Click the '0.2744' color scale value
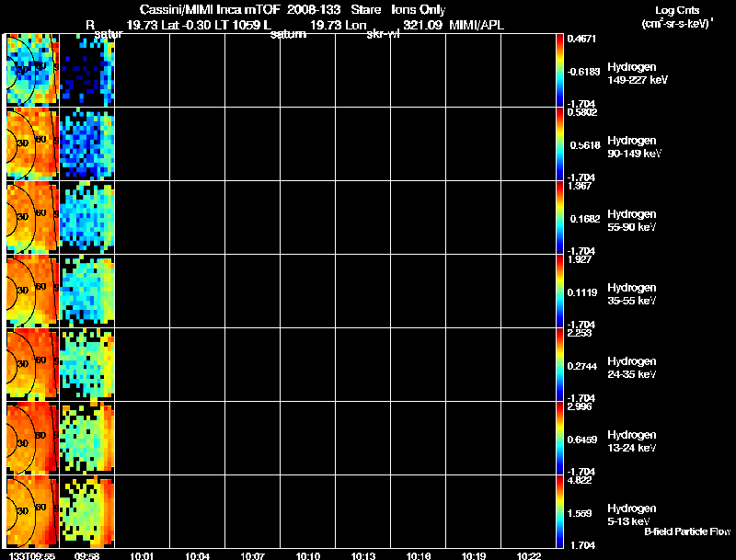This screenshot has height=560, width=736. [x=582, y=366]
